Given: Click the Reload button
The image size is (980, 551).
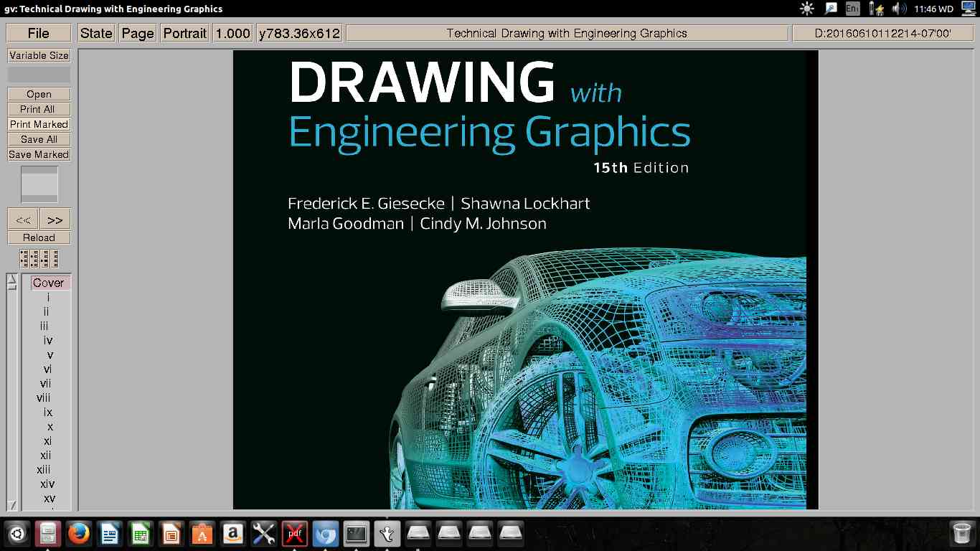Looking at the screenshot, I should (x=39, y=237).
